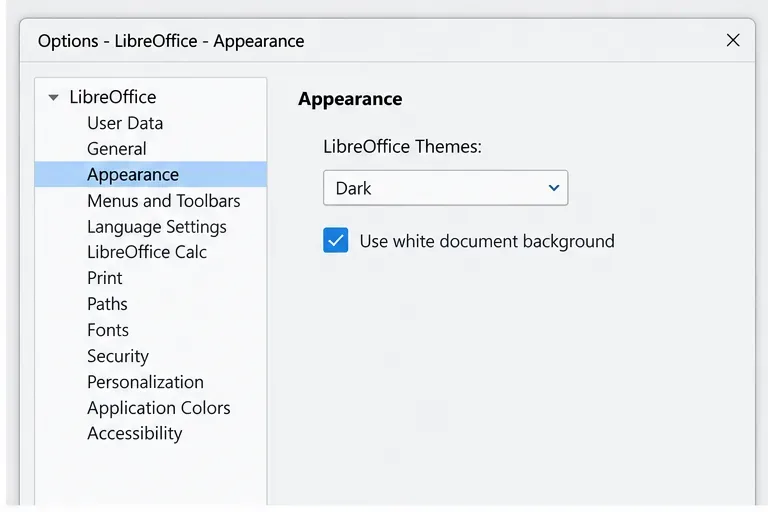Open Accessibility options entry
This screenshot has width=768, height=512.
pos(135,434)
